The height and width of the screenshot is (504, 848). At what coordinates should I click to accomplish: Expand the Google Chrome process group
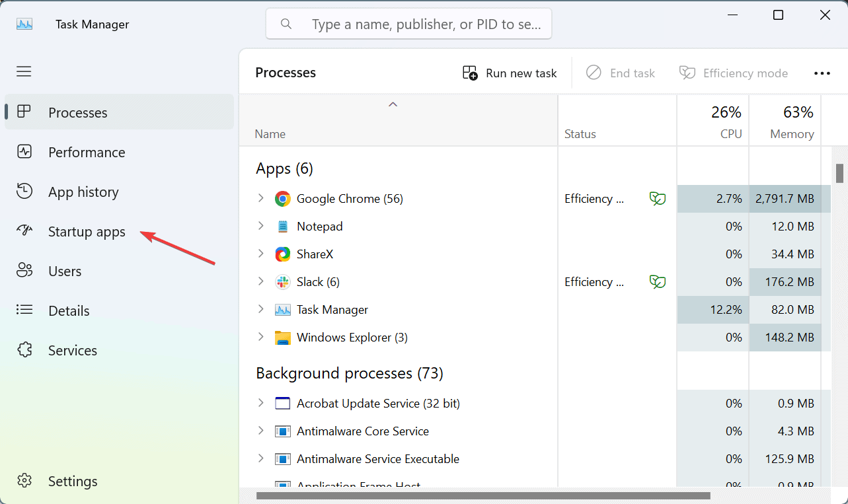tap(260, 198)
